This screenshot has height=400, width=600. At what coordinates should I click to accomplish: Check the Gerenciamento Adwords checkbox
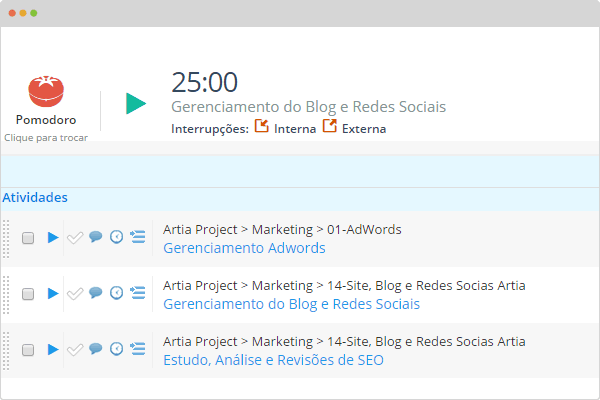coord(28,238)
